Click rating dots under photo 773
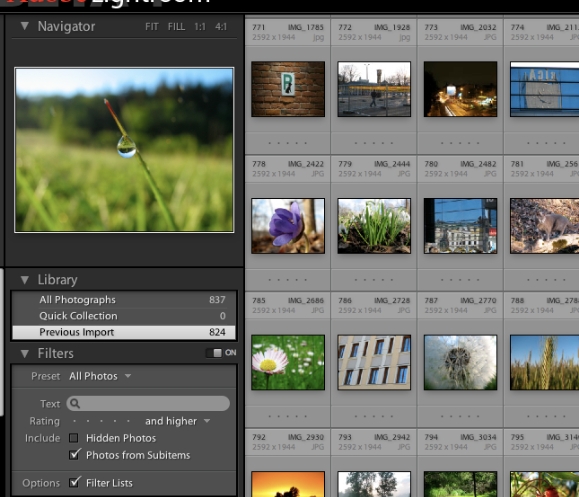 pos(460,143)
